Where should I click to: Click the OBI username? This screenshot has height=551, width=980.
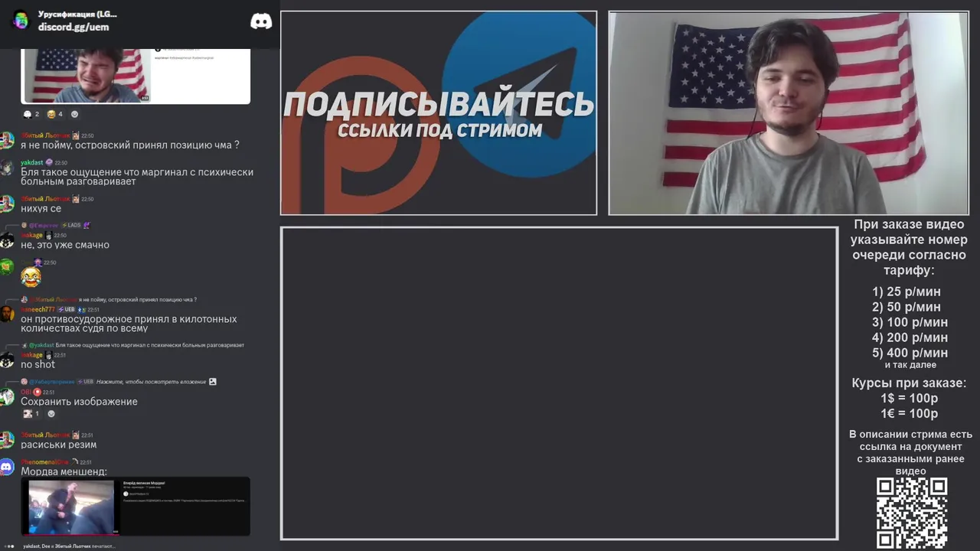tap(26, 392)
